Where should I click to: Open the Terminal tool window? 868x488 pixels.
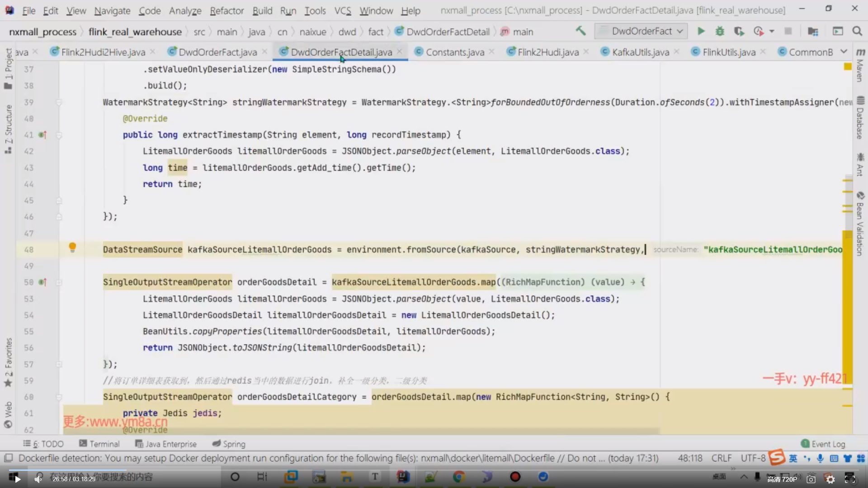coord(99,444)
